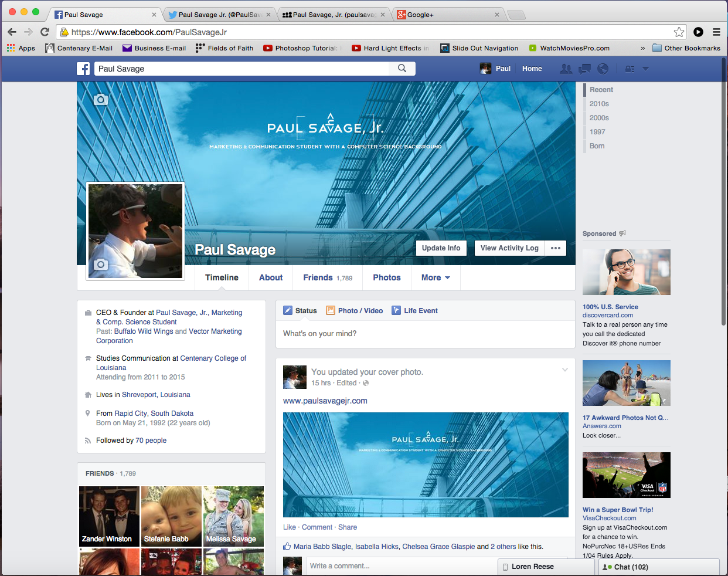
Task: Click the Update Info button
Action: pyautogui.click(x=441, y=248)
